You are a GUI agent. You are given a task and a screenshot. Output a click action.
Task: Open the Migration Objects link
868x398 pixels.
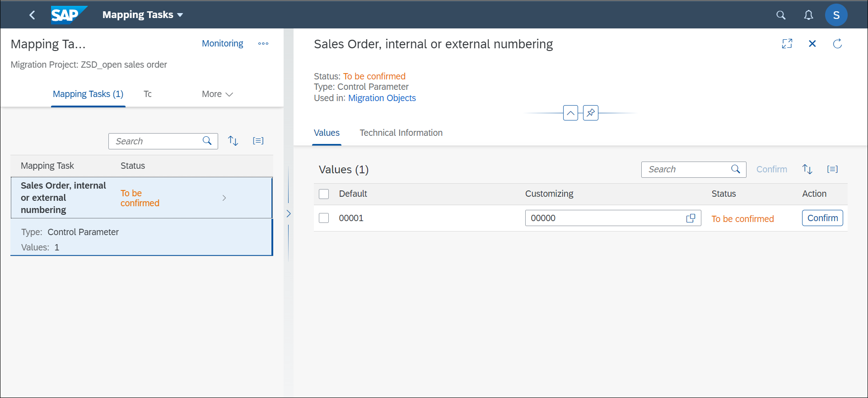382,98
